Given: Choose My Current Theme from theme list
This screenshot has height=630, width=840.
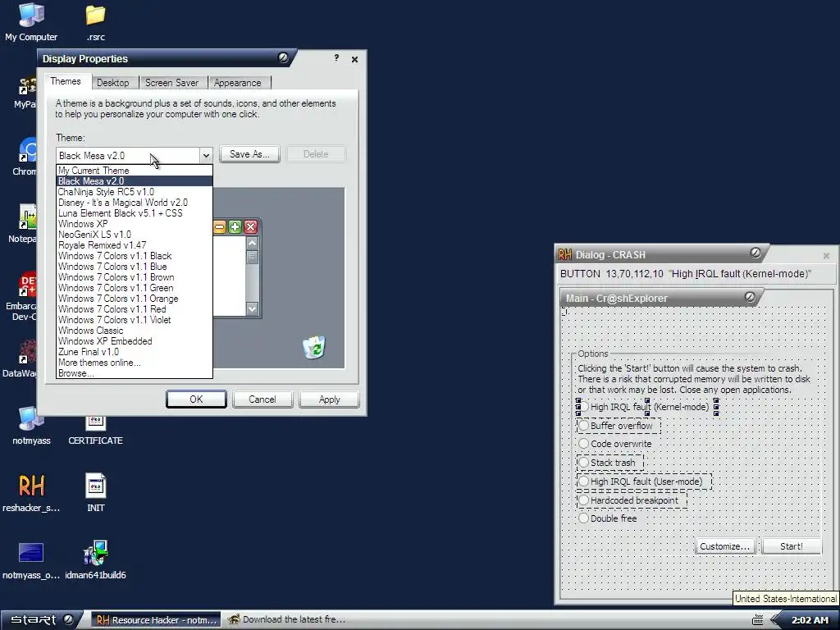Looking at the screenshot, I should click(x=135, y=171).
